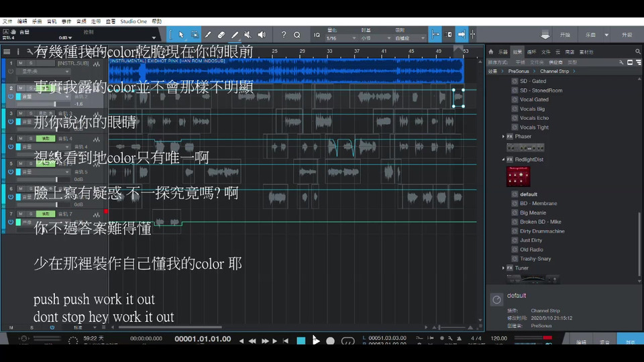Toggle the autoscroll arrow button in toolbar
This screenshot has width=644, height=362.
(x=462, y=34)
